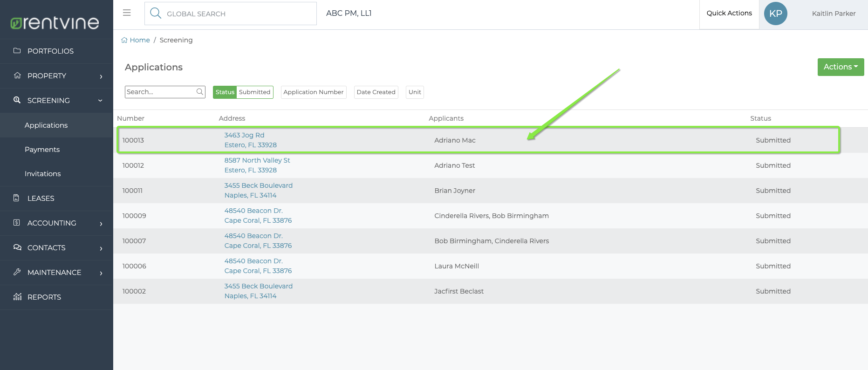Collapse the Screening submenu chevron
This screenshot has height=370, width=868.
click(x=100, y=101)
